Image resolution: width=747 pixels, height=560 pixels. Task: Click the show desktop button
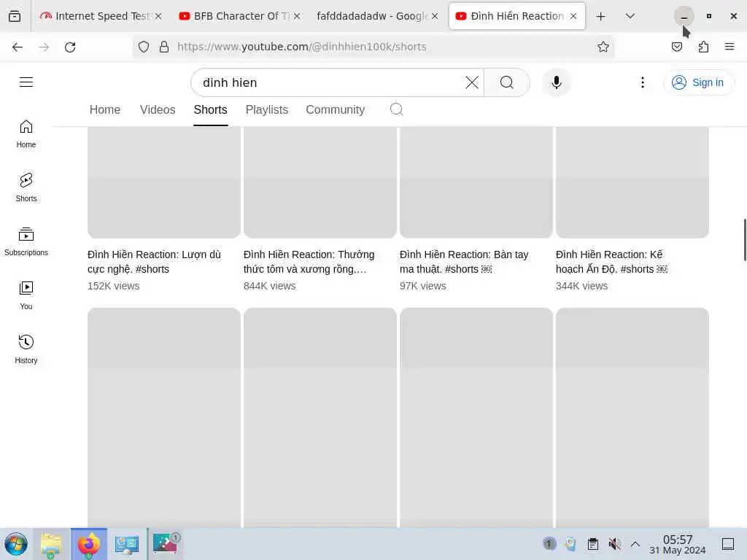[728, 544]
